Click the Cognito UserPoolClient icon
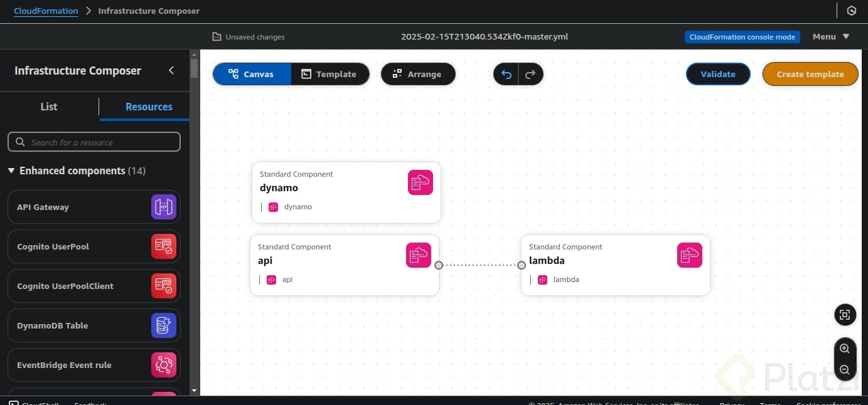 [x=164, y=286]
